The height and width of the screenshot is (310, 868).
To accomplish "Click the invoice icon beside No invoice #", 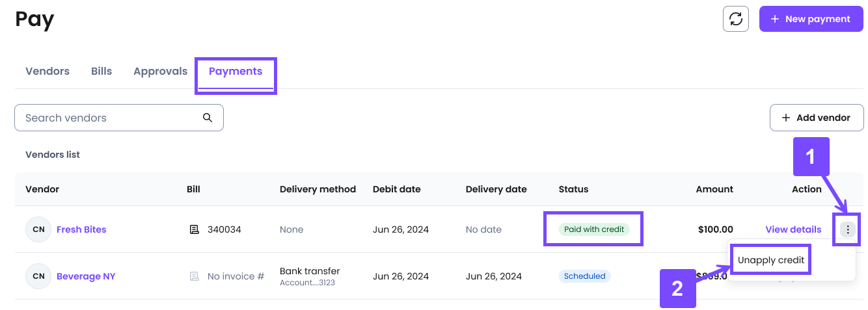I will tap(194, 276).
